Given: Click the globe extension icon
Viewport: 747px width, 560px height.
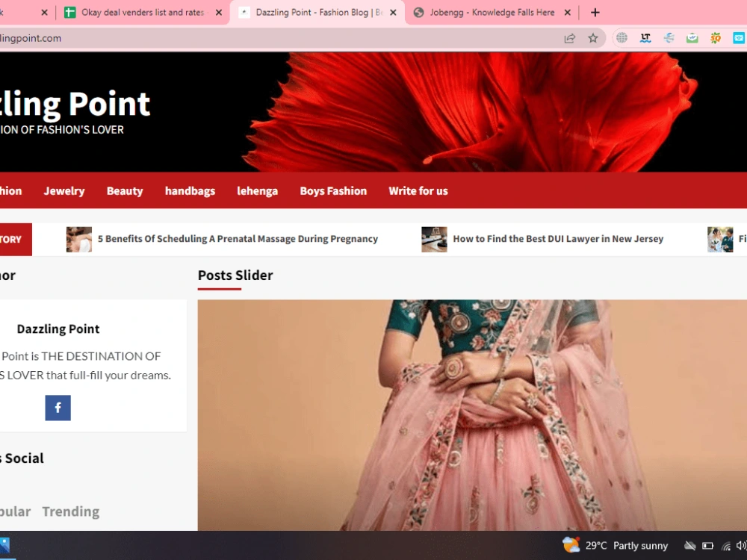Looking at the screenshot, I should click(x=622, y=38).
